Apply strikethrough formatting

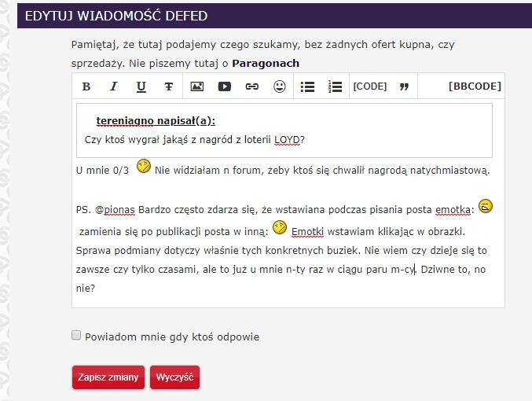point(168,86)
